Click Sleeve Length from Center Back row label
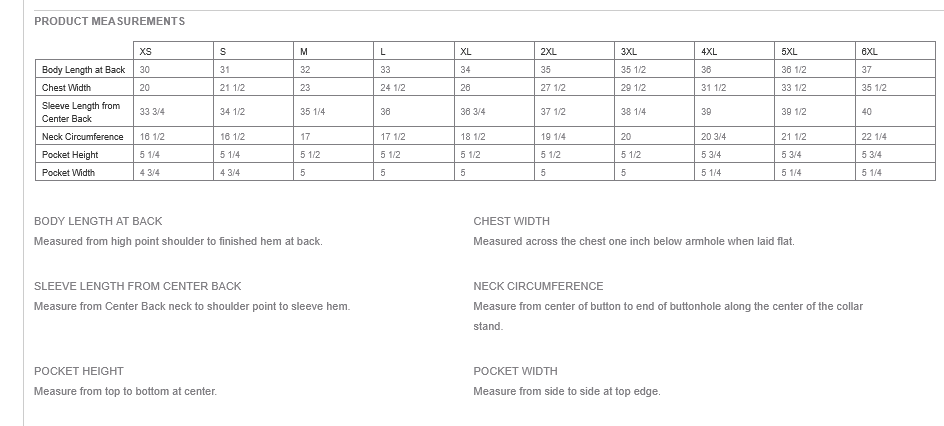944x426 pixels. point(81,112)
